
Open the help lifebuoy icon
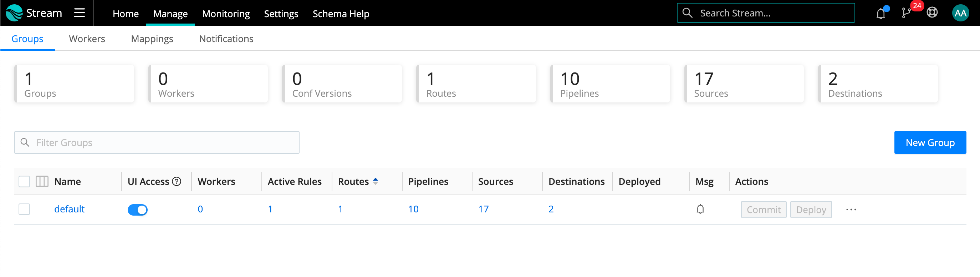tap(932, 13)
